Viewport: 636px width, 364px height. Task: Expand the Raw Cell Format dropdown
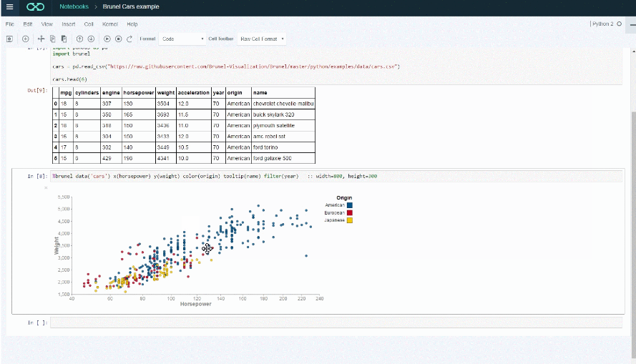point(262,39)
